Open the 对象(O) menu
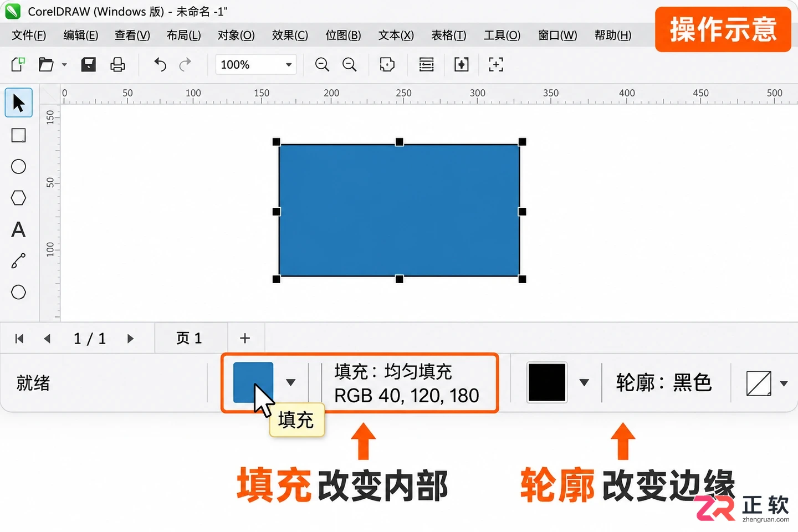 click(x=236, y=35)
